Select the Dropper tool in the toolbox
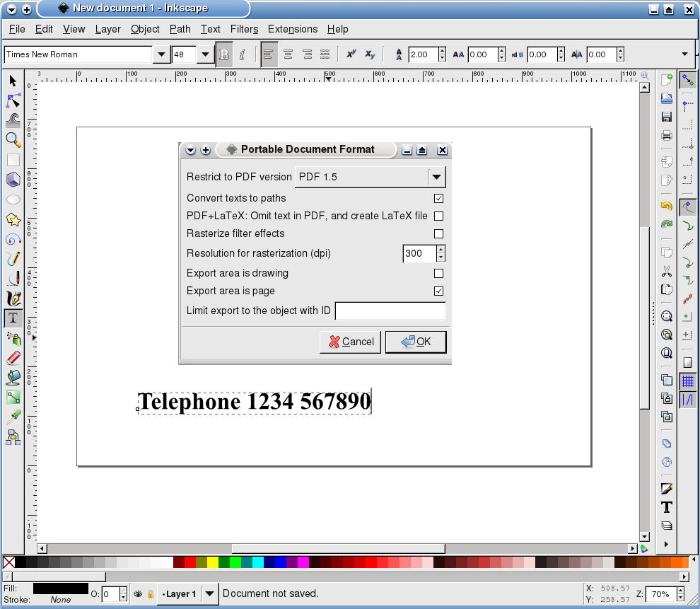This screenshot has width=700, height=609. click(13, 417)
